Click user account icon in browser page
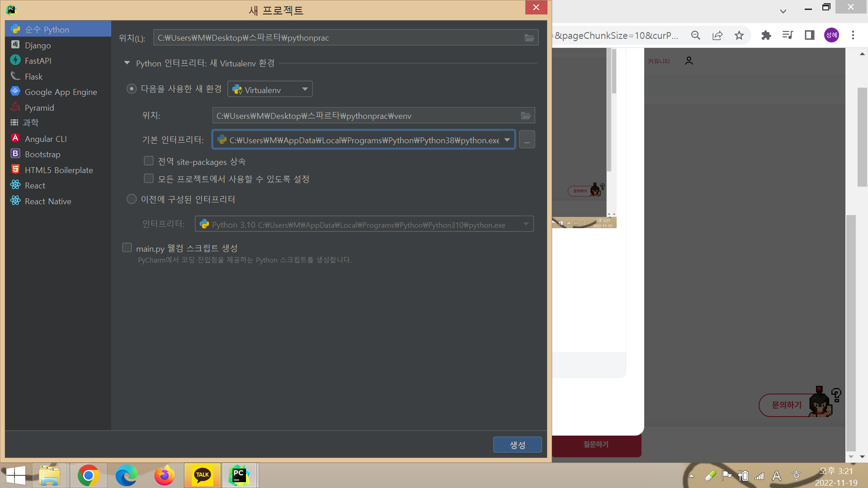Viewport: 868px width, 488px height. [x=689, y=61]
